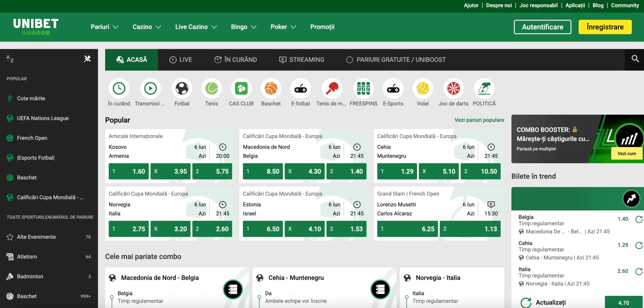Select Norvegia win odds 2.75

coord(129,229)
